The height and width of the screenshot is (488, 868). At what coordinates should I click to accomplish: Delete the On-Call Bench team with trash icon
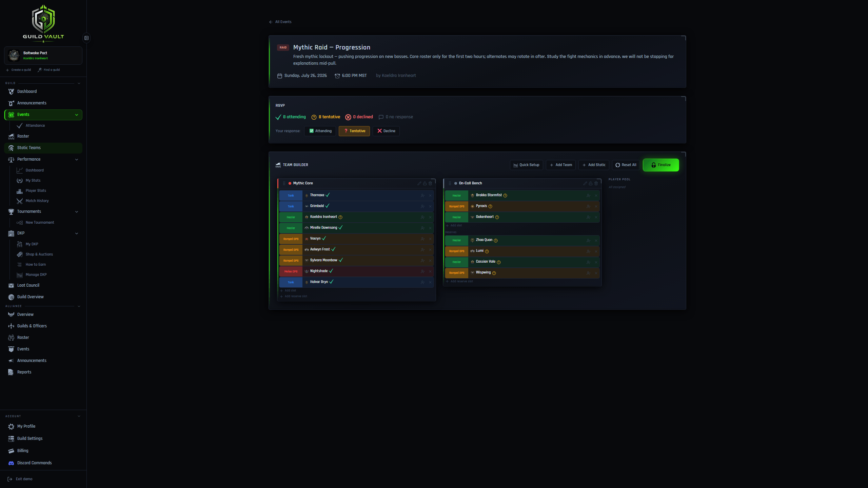click(x=596, y=183)
